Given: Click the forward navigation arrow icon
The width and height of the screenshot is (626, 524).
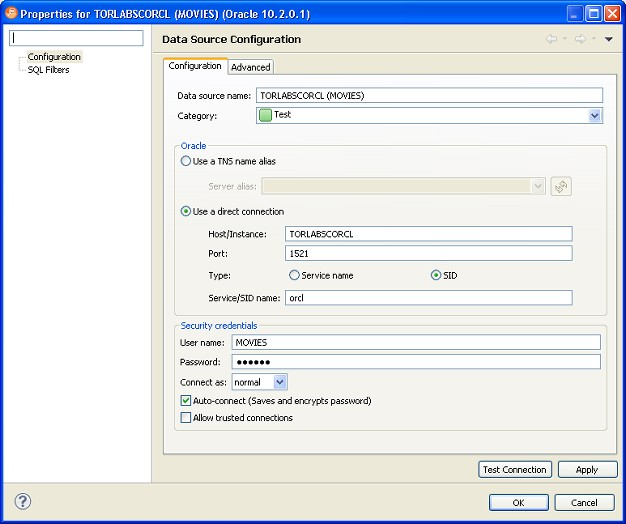Looking at the screenshot, I should click(x=580, y=39).
